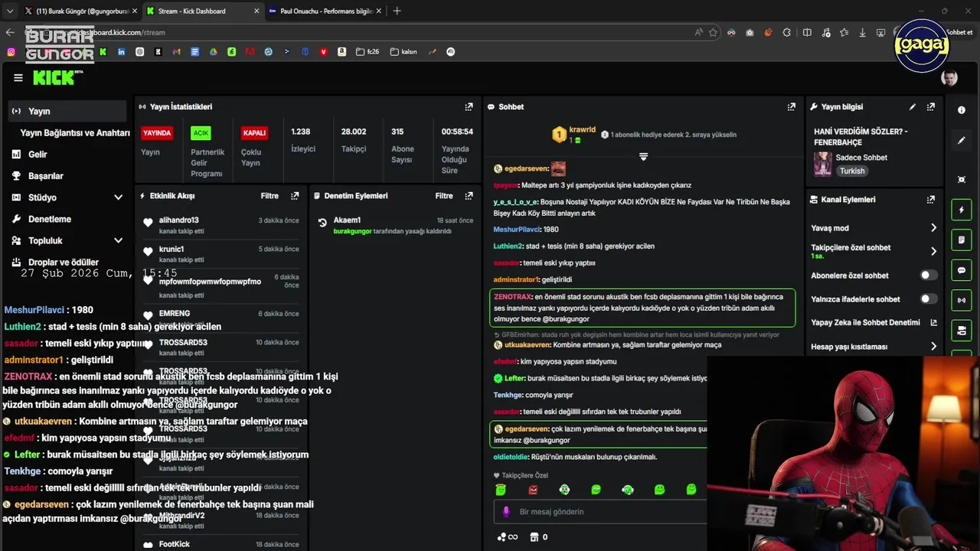Image resolution: width=980 pixels, height=551 pixels.
Task: Open the new tab plus button
Action: 397,11
